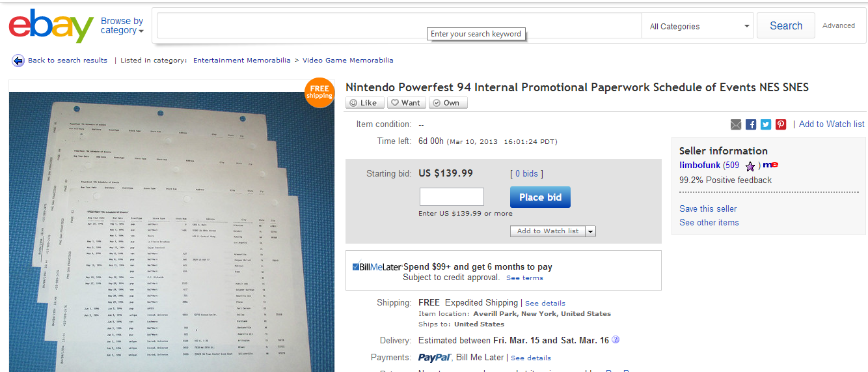Open the seller's 'me' page icon
The image size is (868, 372).
coord(770,165)
